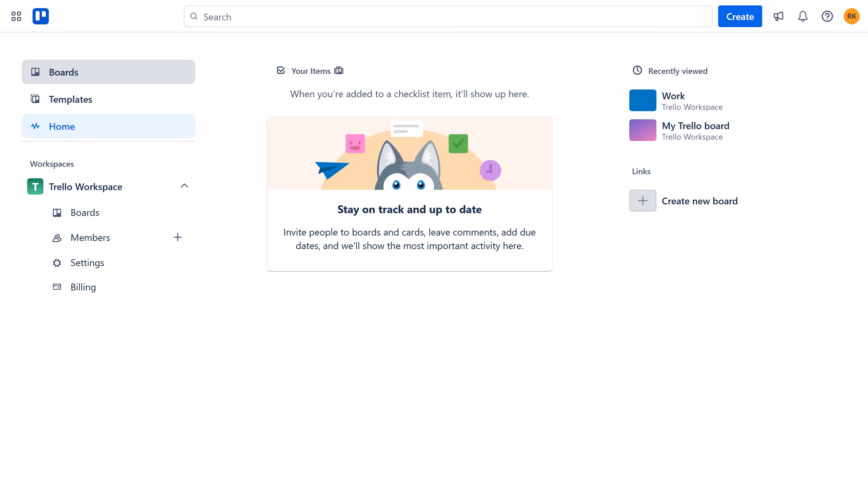Open the RK account avatar menu

[x=852, y=16]
